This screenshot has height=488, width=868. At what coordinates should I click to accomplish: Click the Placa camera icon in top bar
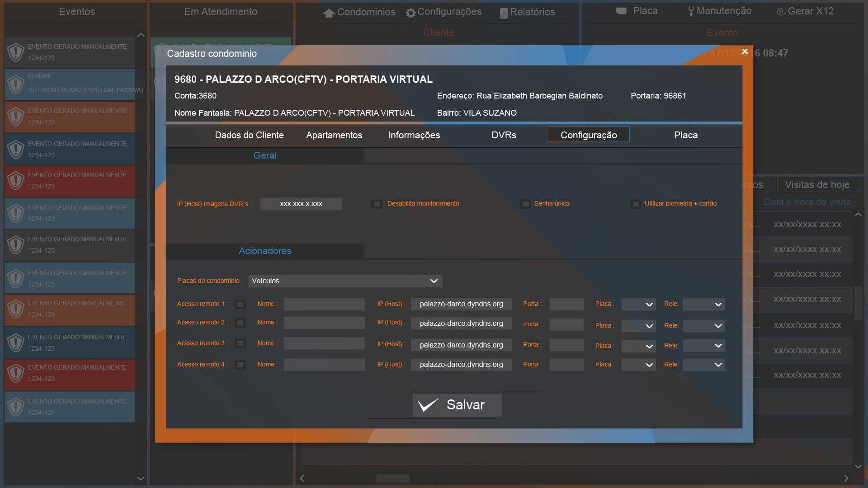coord(621,11)
